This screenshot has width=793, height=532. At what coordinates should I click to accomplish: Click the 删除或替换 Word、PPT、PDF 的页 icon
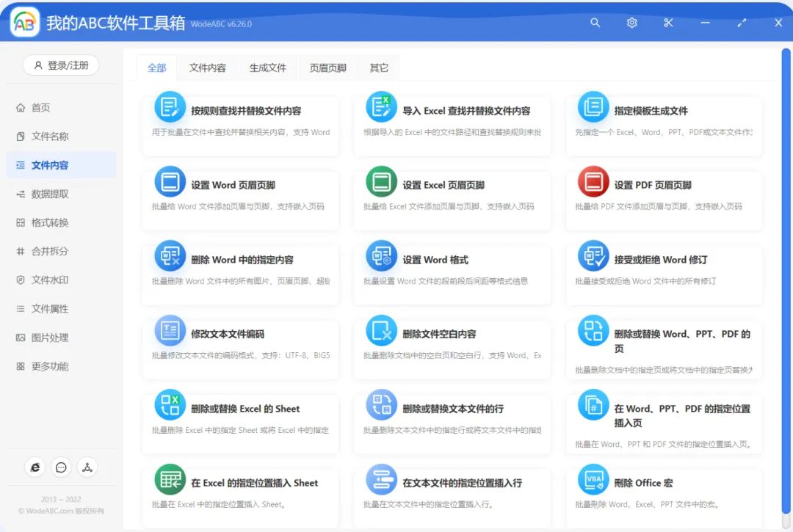pyautogui.click(x=593, y=330)
